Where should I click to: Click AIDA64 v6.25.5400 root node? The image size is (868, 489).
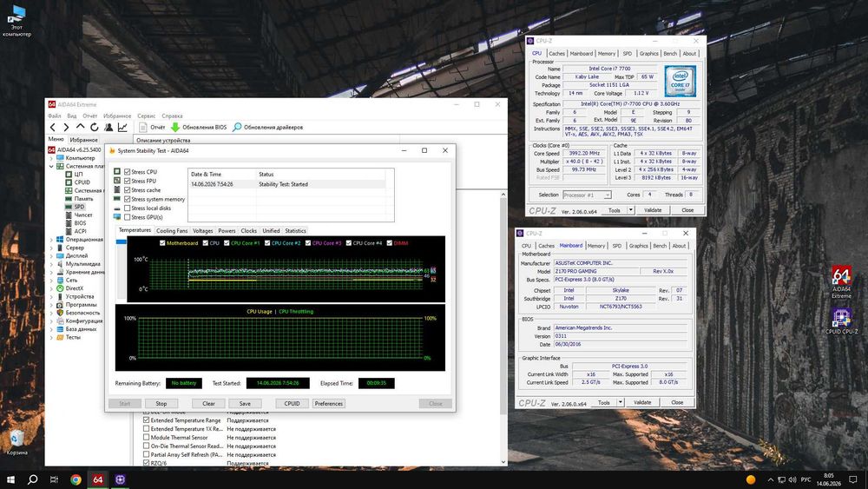click(x=79, y=149)
